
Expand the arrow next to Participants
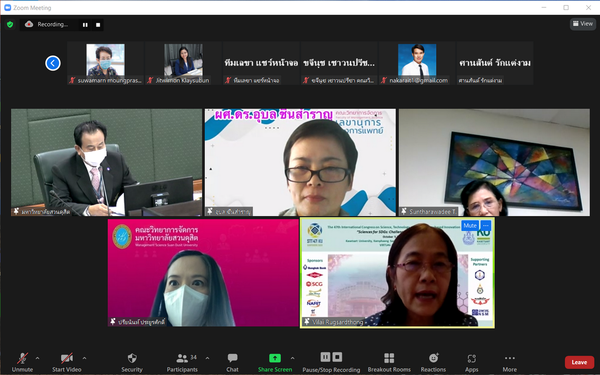[207, 358]
